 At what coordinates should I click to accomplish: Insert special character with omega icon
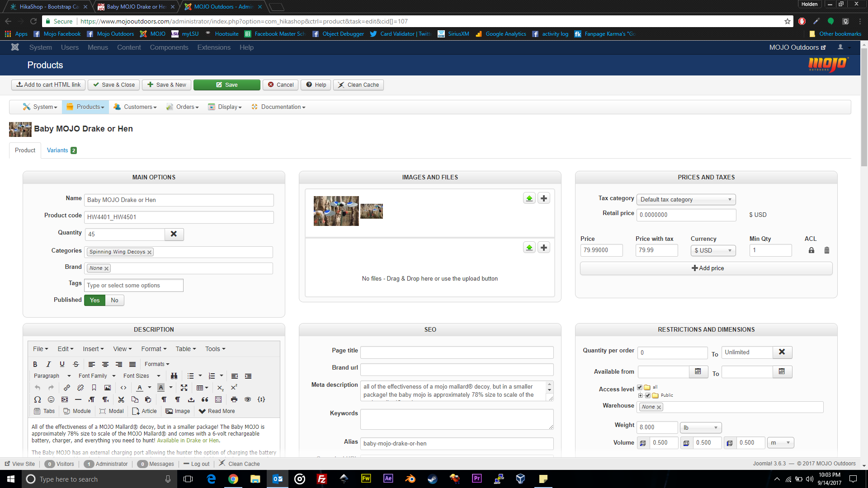click(38, 399)
